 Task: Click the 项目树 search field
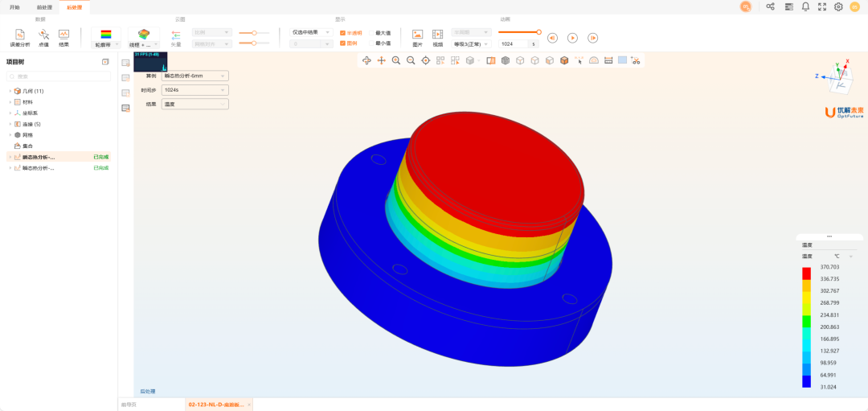pyautogui.click(x=58, y=76)
